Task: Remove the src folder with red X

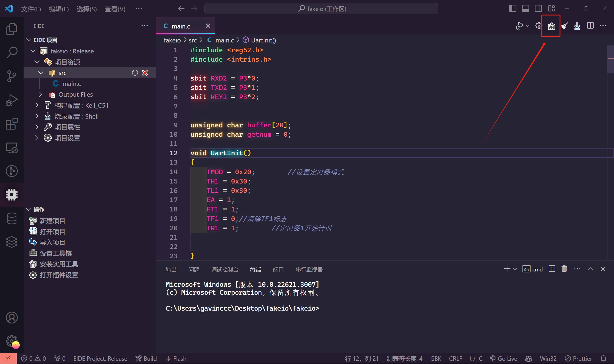Action: coord(145,73)
